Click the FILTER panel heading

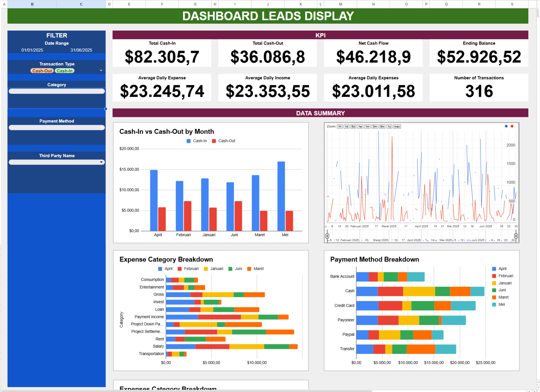coord(57,35)
